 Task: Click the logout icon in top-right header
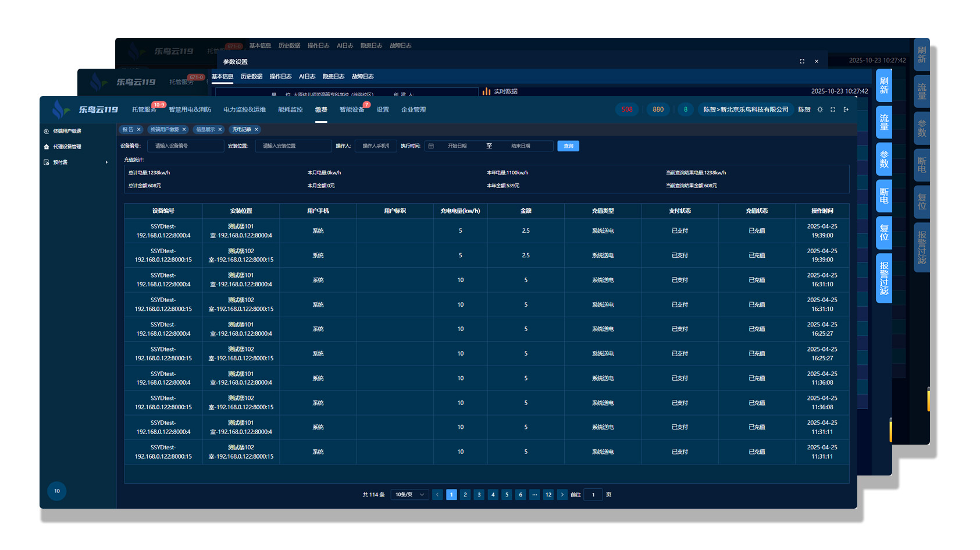pos(846,109)
